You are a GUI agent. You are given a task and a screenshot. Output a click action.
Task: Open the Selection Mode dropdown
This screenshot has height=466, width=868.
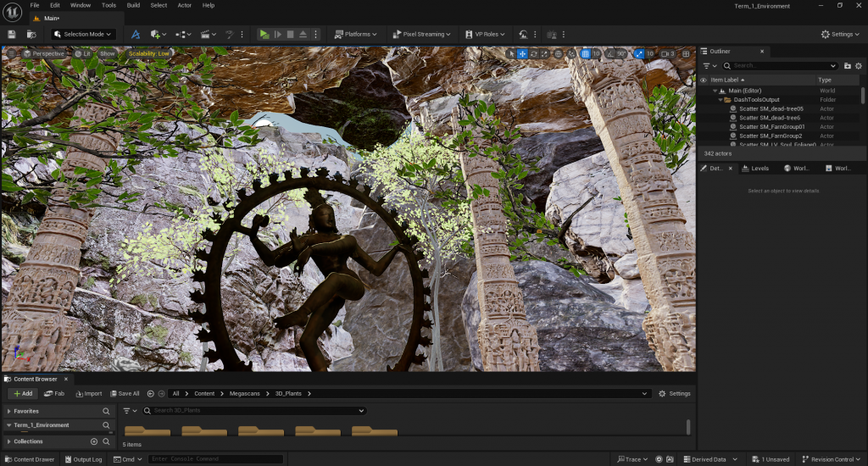click(x=84, y=34)
